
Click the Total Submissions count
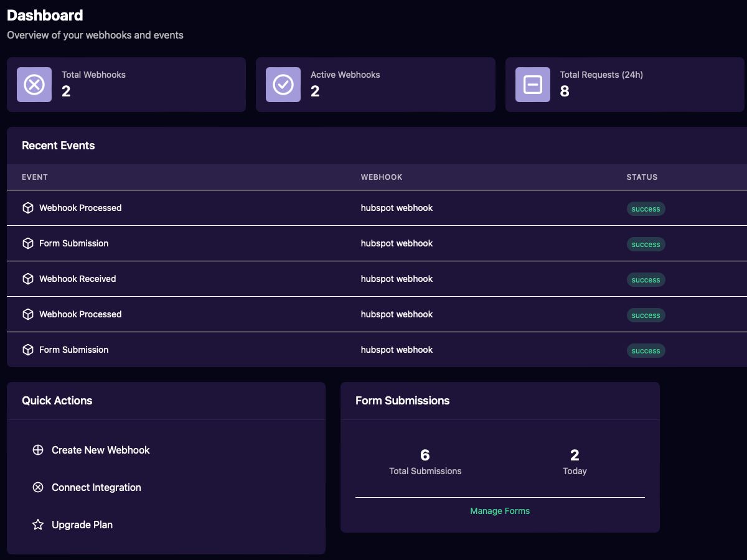425,455
